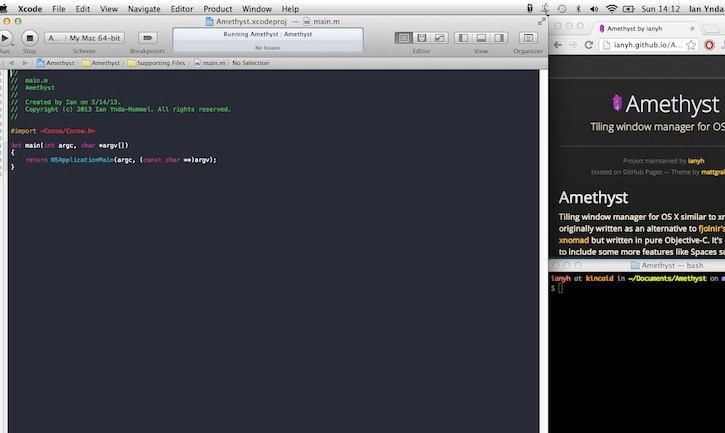725x433 pixels.
Task: Click the main.m title in window header
Action: 326,21
